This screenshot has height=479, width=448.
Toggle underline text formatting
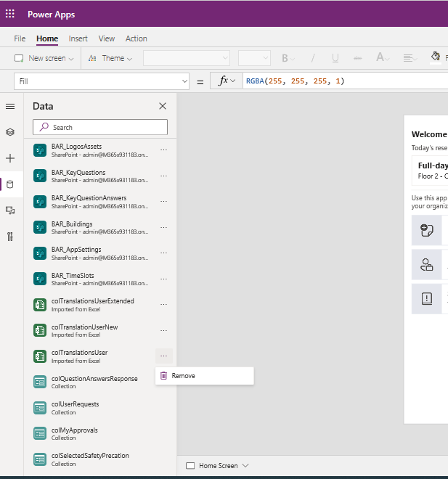[x=335, y=58]
